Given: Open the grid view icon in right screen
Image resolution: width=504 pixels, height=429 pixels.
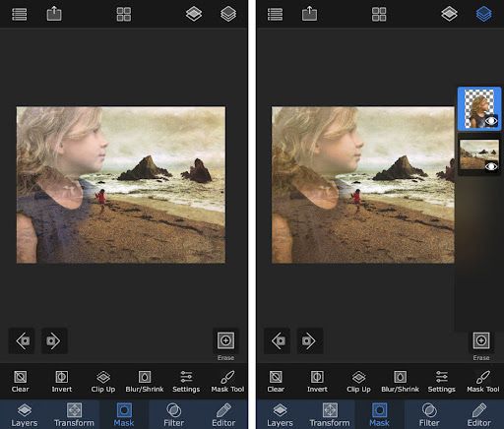Looking at the screenshot, I should [x=379, y=14].
